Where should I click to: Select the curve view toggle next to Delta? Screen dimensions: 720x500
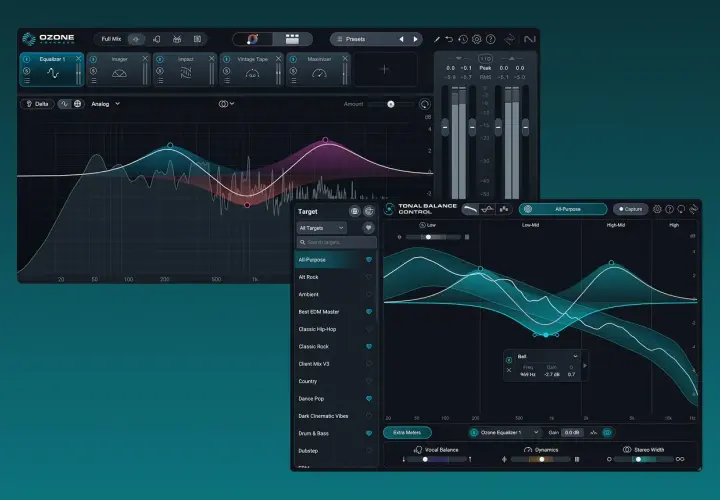click(x=64, y=104)
